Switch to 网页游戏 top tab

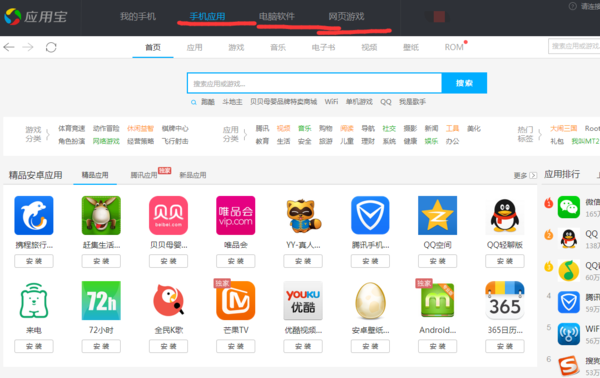pyautogui.click(x=346, y=16)
